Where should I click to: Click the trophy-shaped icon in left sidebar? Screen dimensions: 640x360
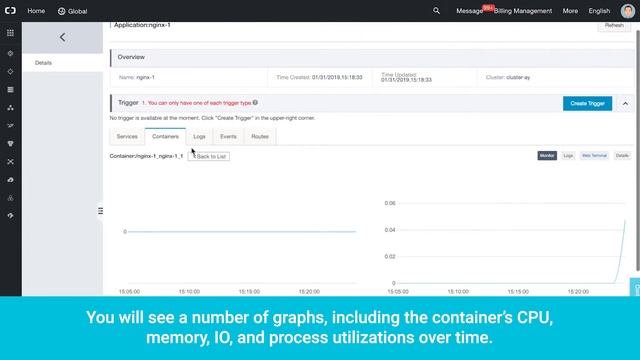point(10,144)
